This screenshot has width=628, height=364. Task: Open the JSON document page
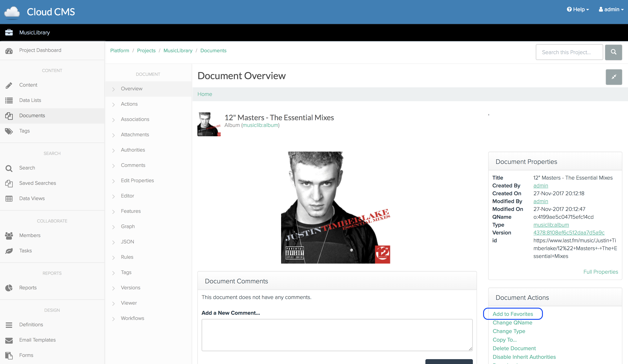click(x=127, y=242)
